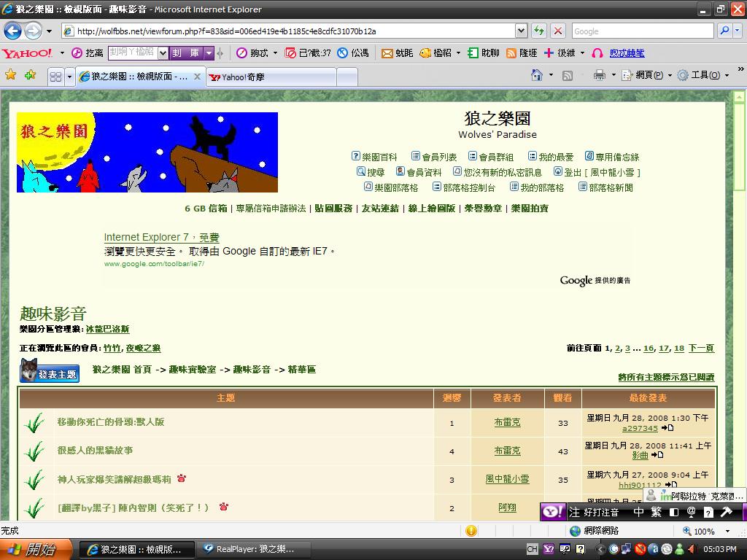The image size is (747, 560).
Task: Switch to the Yahoo!奇摩 tab
Action: point(270,77)
